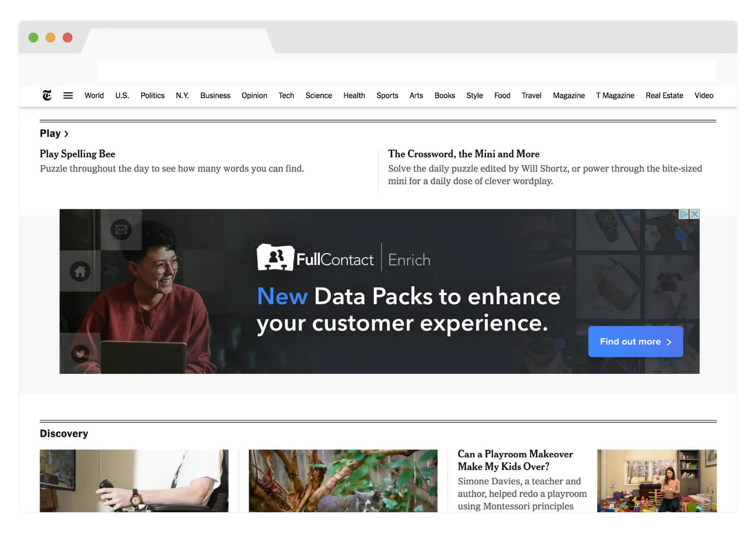
Task: Click the yellow window button
Action: 50,37
